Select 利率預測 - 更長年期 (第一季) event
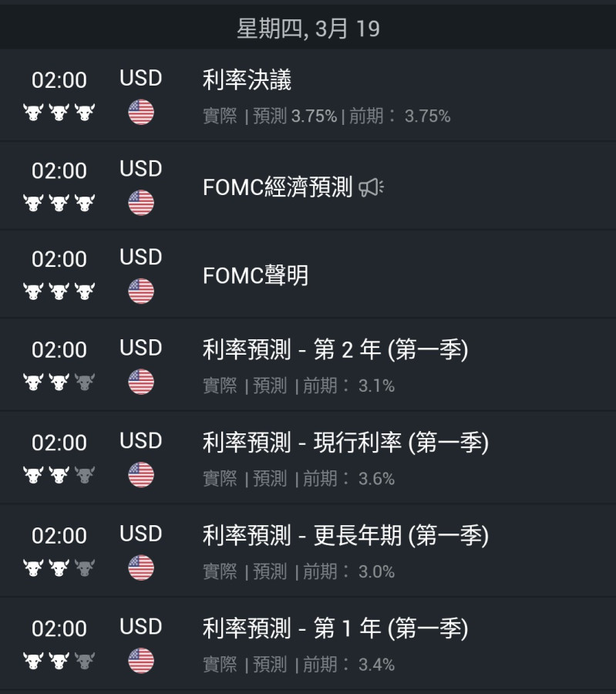The width and height of the screenshot is (616, 694). (x=345, y=535)
